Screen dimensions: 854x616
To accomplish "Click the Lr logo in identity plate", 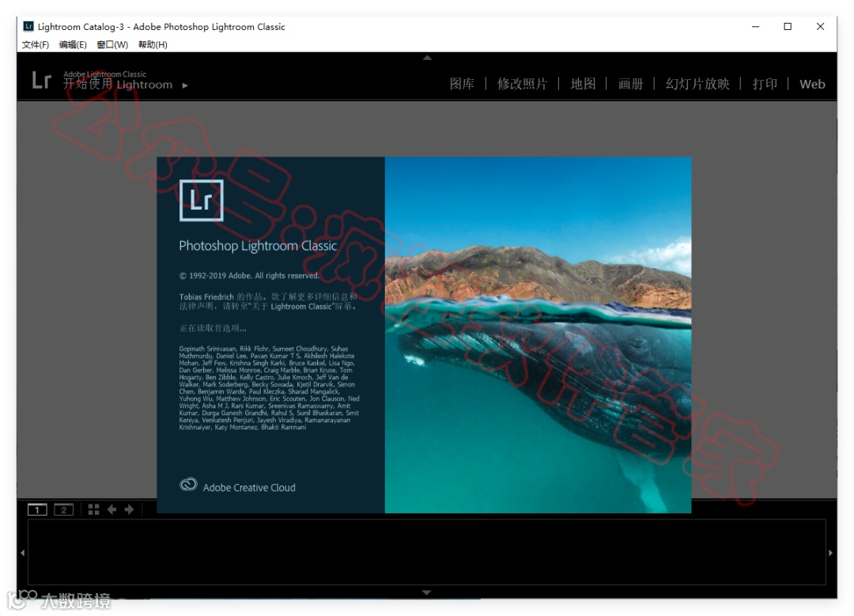I will 41,80.
